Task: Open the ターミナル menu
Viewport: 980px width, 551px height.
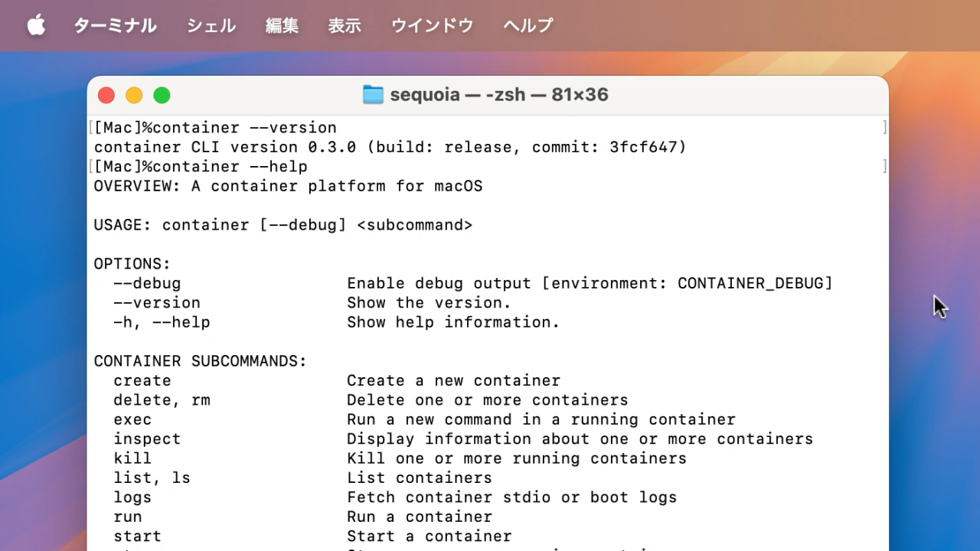Action: coord(115,25)
